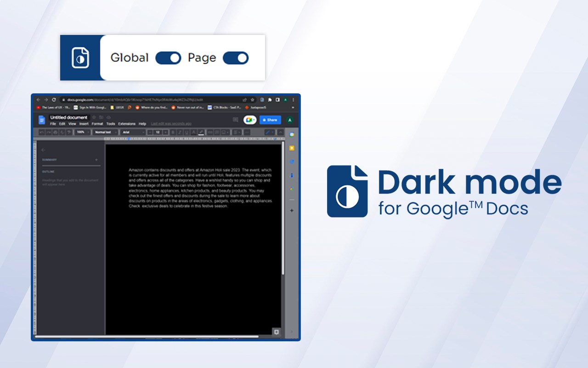Add a summary with the plus icon
The height and width of the screenshot is (368, 588).
tap(96, 160)
